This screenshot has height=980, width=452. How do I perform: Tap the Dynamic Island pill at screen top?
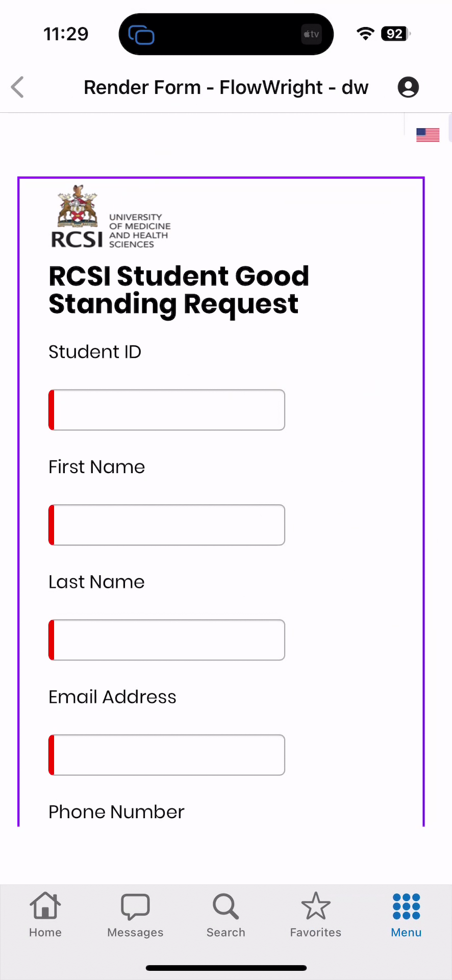pos(225,34)
